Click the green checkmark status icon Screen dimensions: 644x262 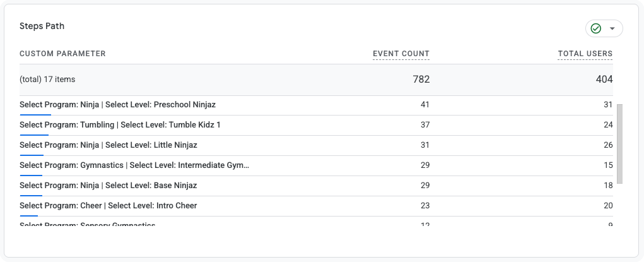pos(595,28)
